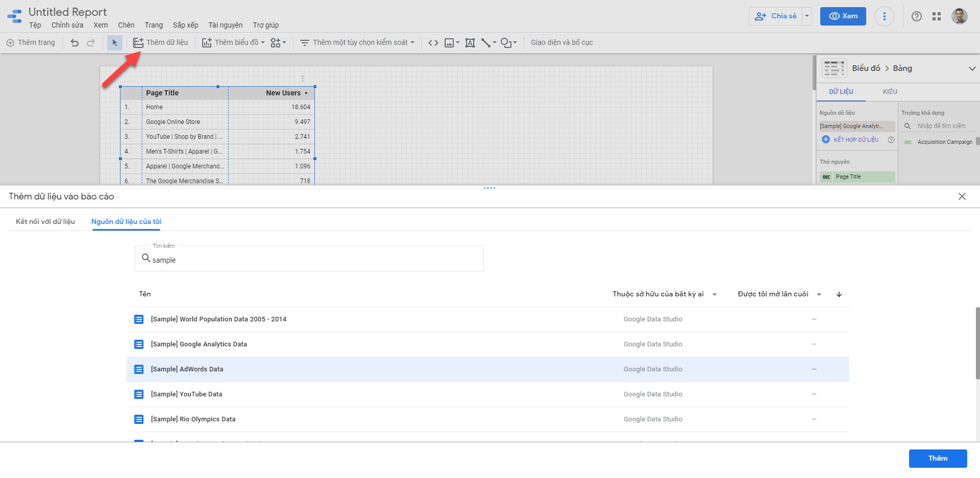Open the three-dot more options menu
Image resolution: width=980 pixels, height=478 pixels.
click(884, 16)
